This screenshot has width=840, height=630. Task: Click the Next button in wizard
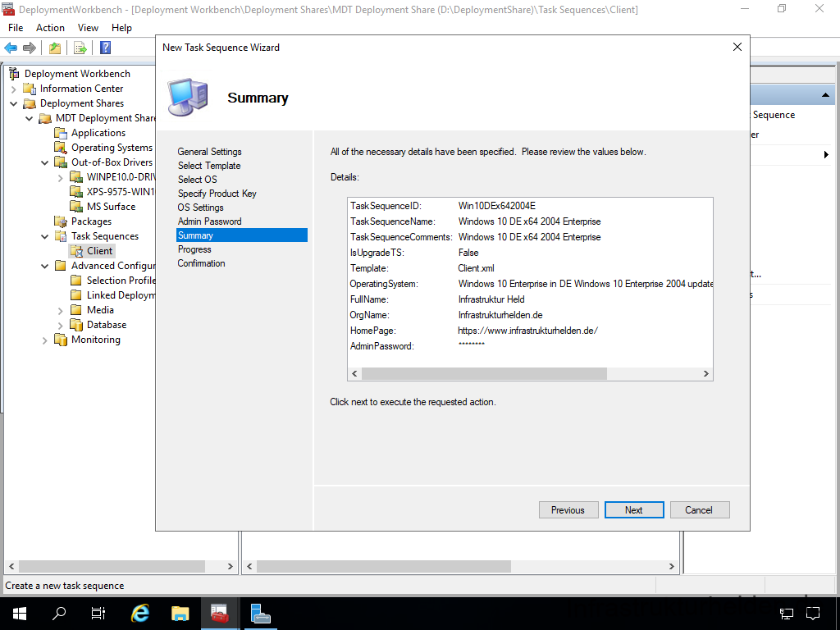634,510
